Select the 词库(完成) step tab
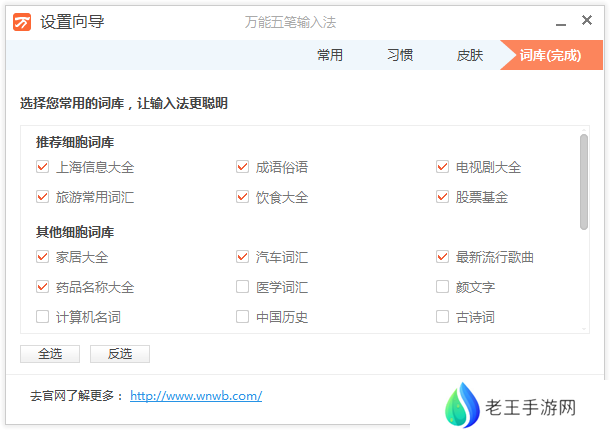The width and height of the screenshot is (610, 430). click(550, 55)
